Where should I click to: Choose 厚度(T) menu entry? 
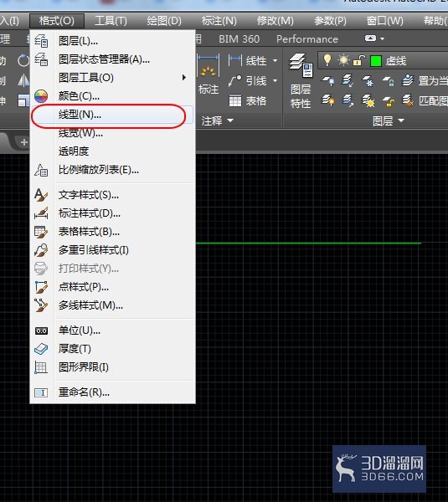point(112,349)
